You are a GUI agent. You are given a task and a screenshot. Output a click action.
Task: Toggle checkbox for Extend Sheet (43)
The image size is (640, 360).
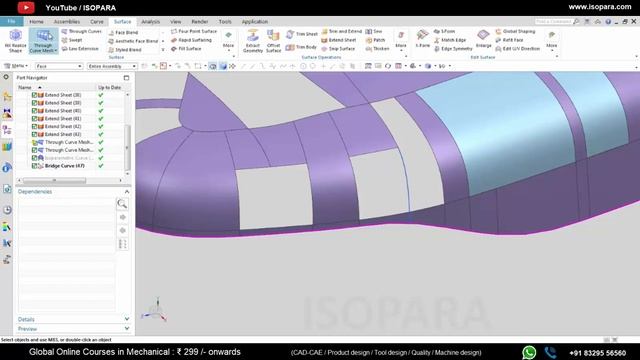34,134
